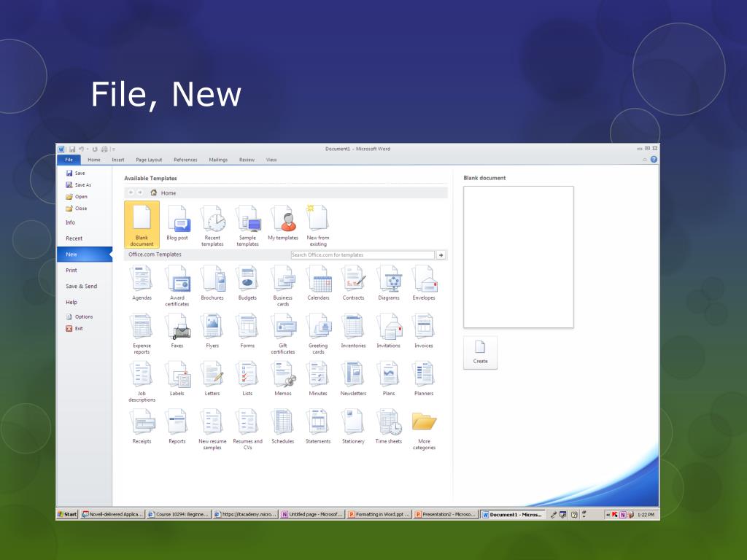747x560 pixels.
Task: Choose the Blog post template
Action: [x=177, y=225]
